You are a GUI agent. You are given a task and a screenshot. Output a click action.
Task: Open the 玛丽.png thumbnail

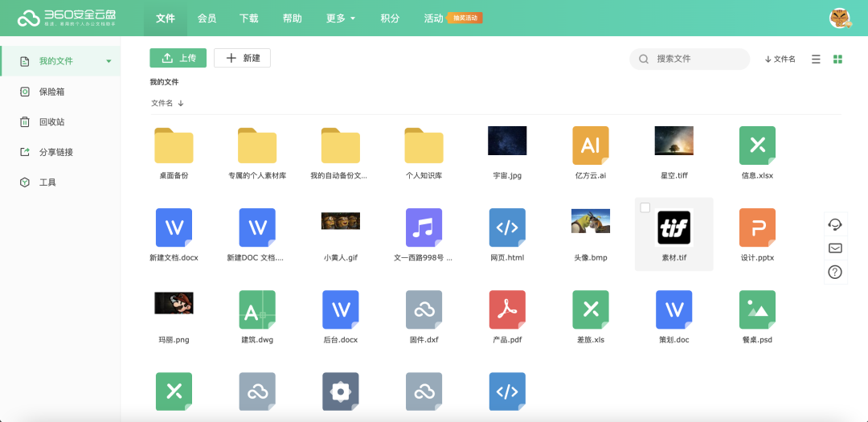click(174, 304)
